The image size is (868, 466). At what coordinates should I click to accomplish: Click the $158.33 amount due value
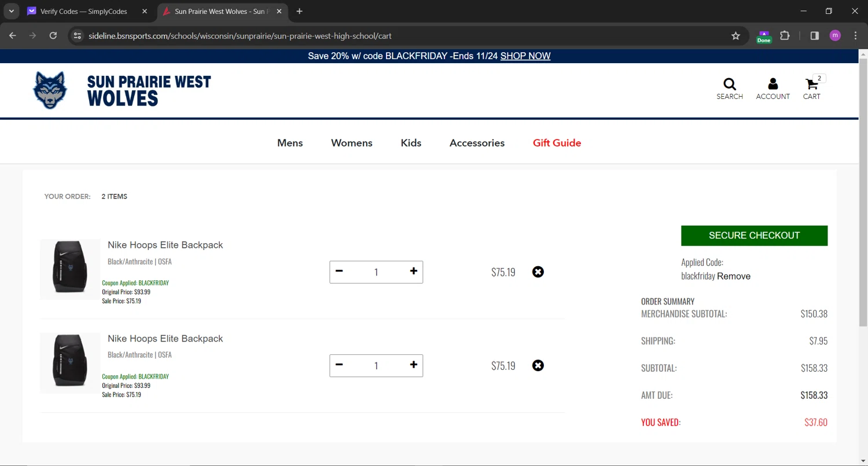point(814,395)
